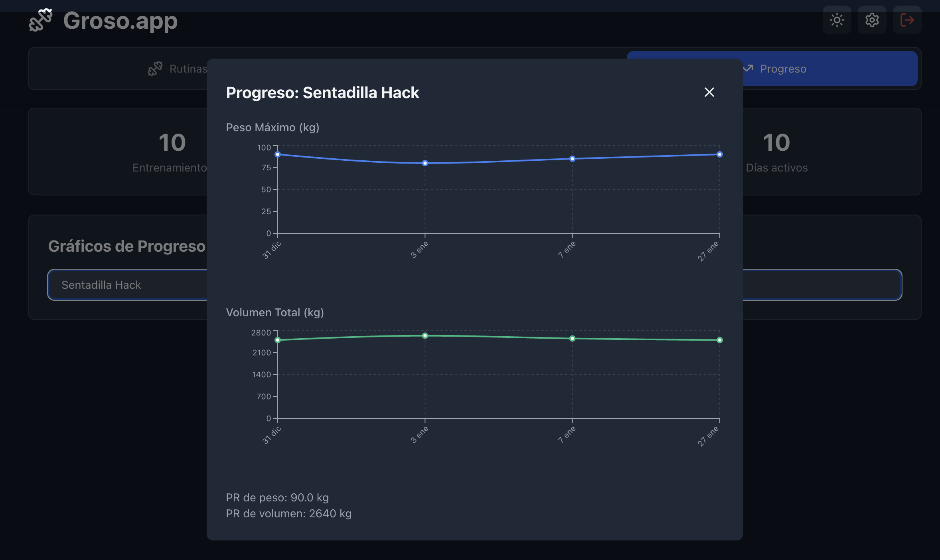Toggle light theme with sun icon
The height and width of the screenshot is (560, 940).
click(837, 20)
